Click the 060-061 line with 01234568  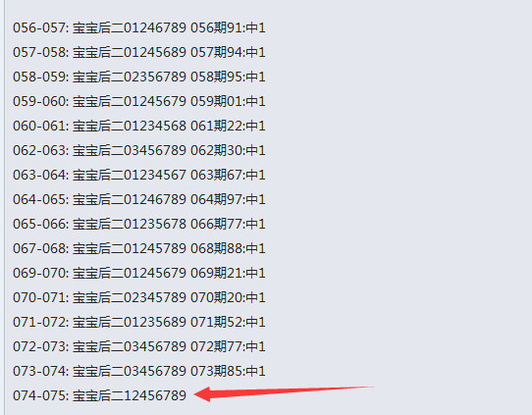coord(139,126)
